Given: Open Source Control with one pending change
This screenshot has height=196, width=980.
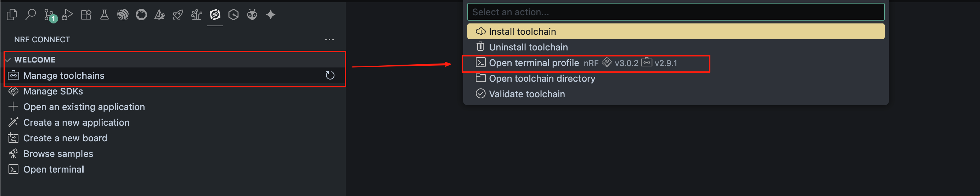Looking at the screenshot, I should click(x=50, y=15).
